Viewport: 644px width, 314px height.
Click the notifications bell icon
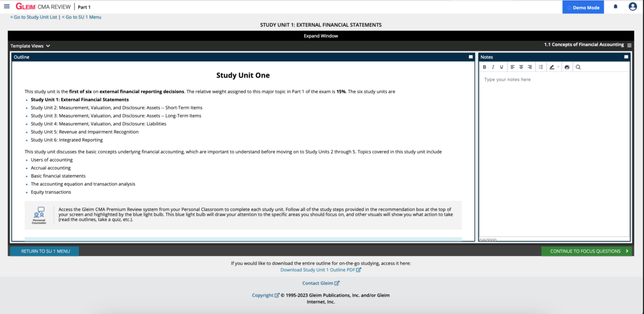pos(616,7)
